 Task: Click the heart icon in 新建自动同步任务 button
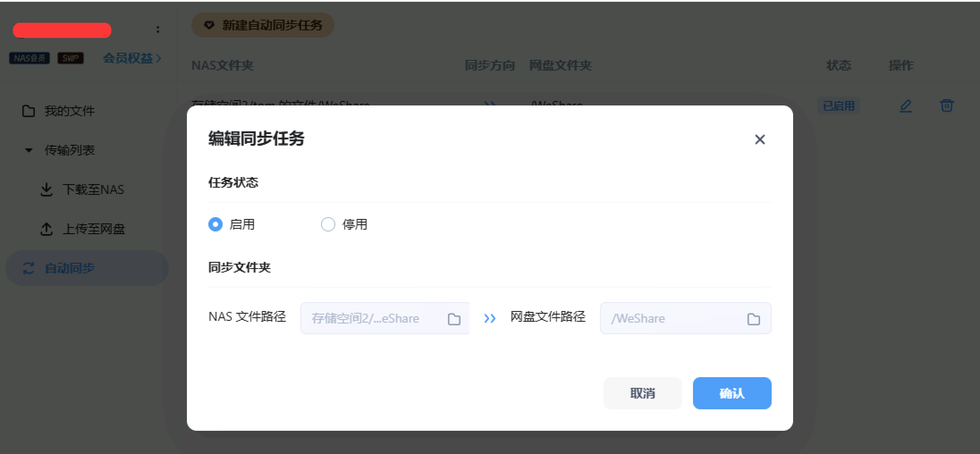coord(209,25)
